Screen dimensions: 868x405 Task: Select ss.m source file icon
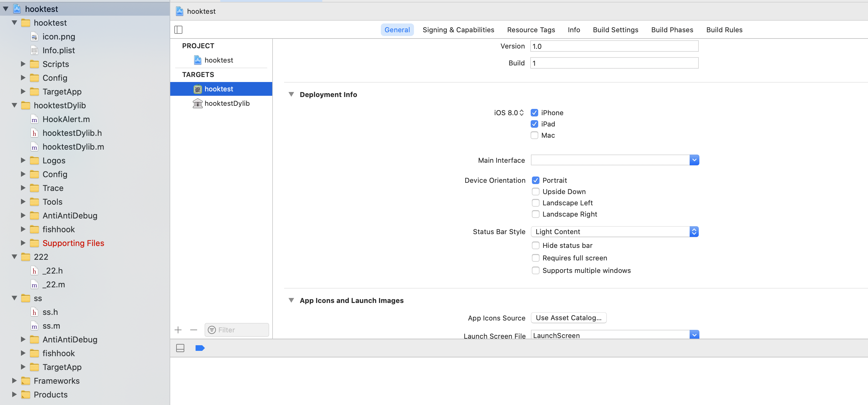tap(34, 326)
